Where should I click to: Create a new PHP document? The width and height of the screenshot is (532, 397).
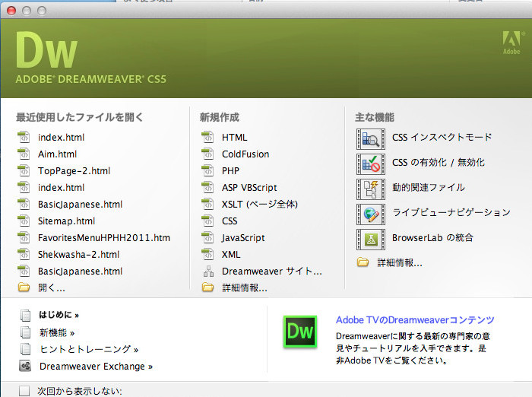230,171
